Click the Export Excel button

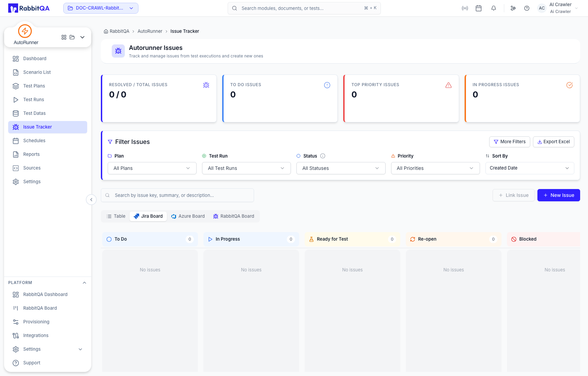coord(553,142)
